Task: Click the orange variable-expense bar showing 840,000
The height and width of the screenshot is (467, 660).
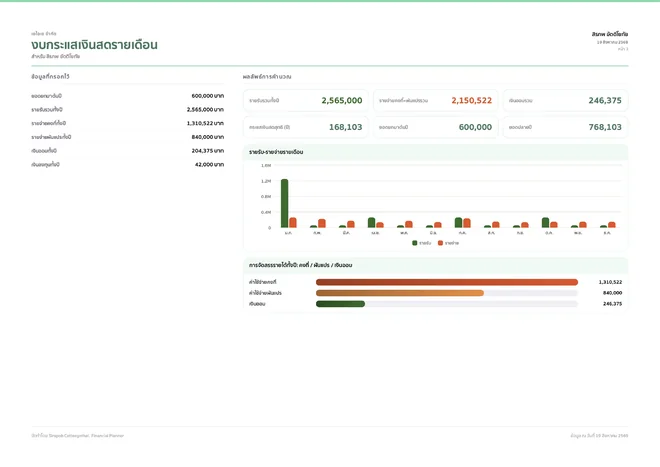Action: (399, 293)
